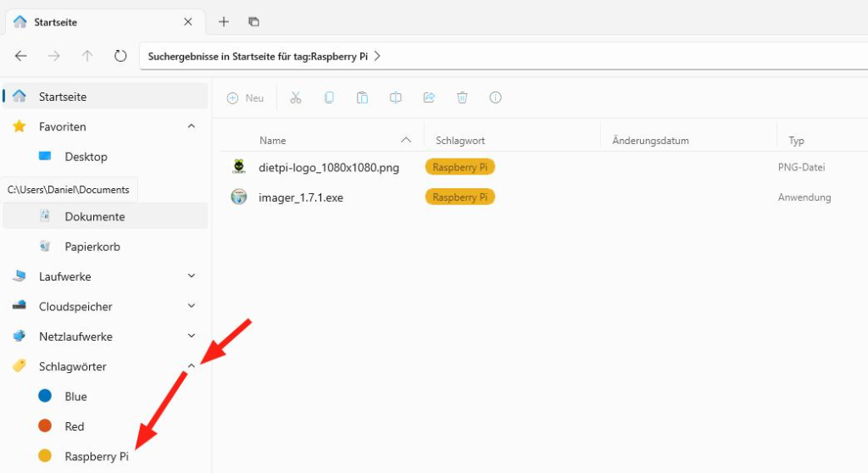Collapse the Schlagwörter section chevron
Screen dimensions: 868x473
[192, 366]
